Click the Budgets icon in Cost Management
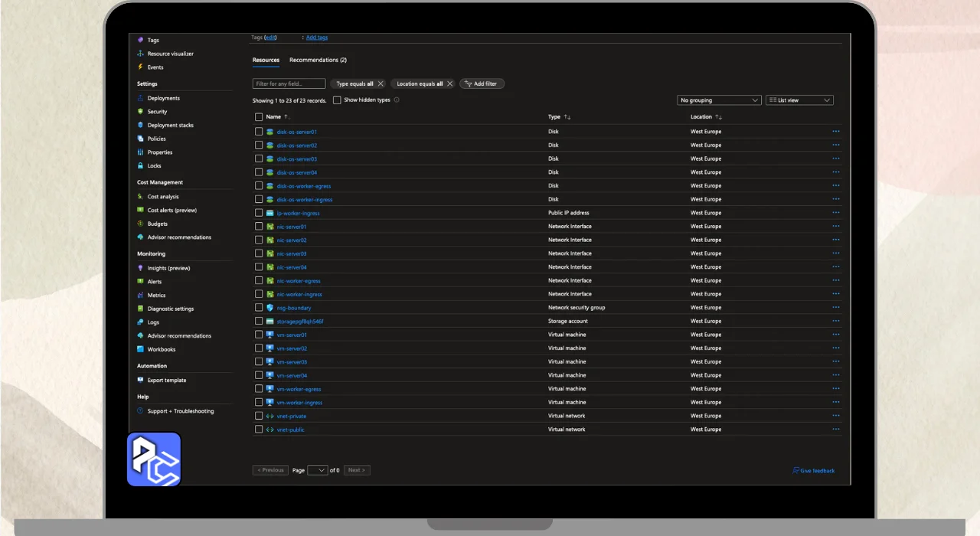 click(140, 224)
